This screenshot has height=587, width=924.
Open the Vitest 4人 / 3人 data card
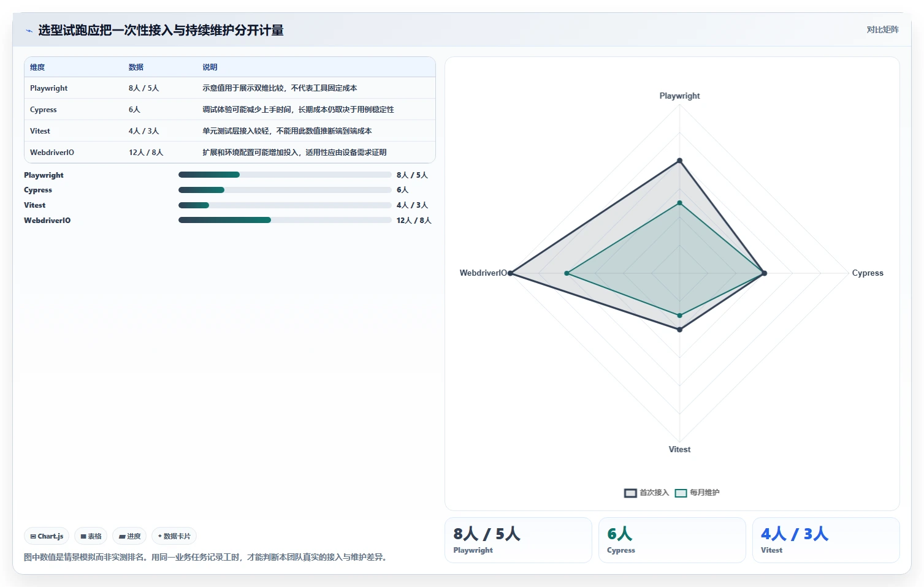[x=826, y=540]
